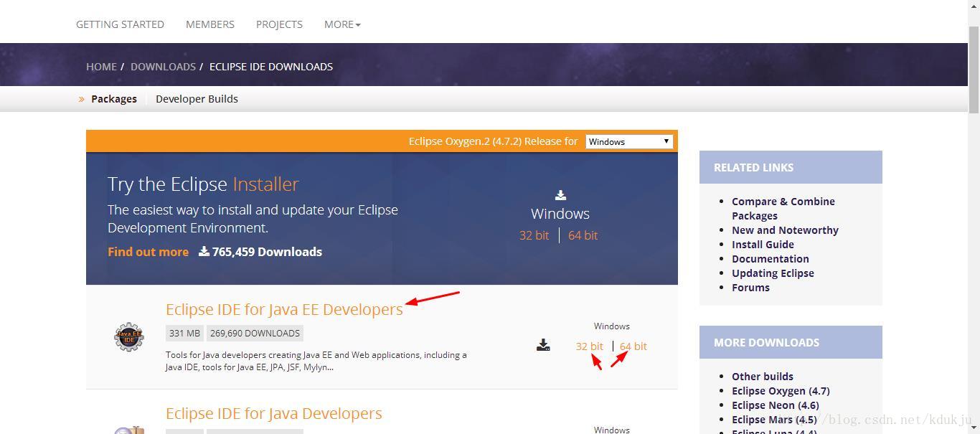Open Documentation link
This screenshot has height=434, width=980.
pyautogui.click(x=771, y=259)
